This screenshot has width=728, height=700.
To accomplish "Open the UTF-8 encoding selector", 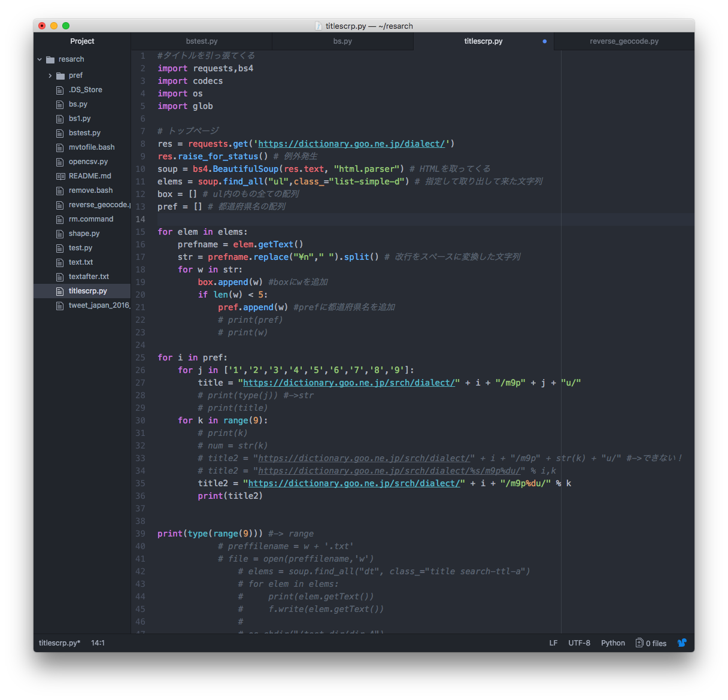I will pos(579,643).
